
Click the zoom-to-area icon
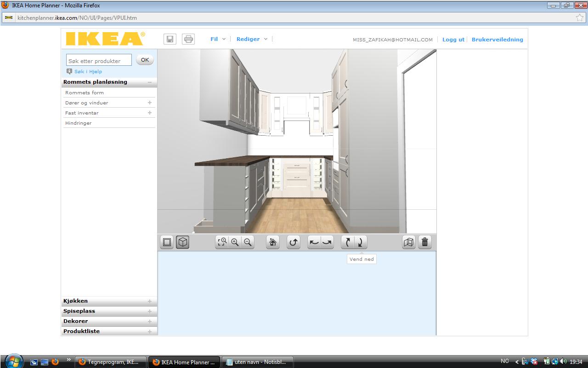pos(222,242)
